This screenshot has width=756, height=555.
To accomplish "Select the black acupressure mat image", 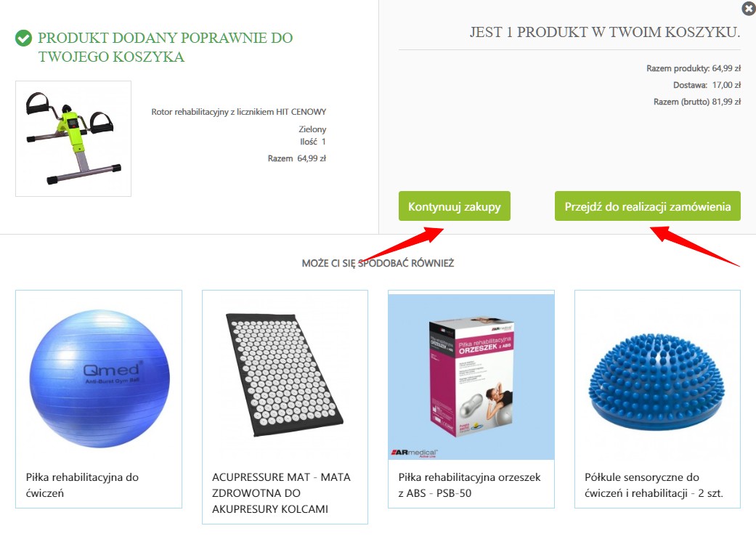I will pos(285,375).
